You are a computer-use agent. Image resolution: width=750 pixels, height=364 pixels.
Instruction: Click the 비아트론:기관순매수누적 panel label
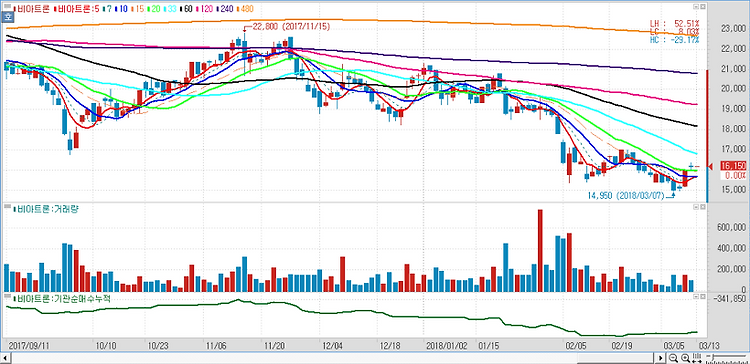(x=63, y=298)
